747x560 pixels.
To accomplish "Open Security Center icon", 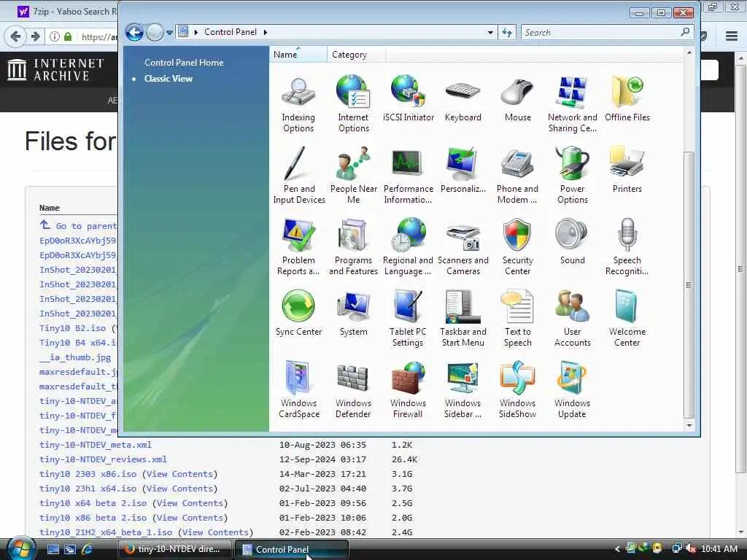I will (x=517, y=246).
